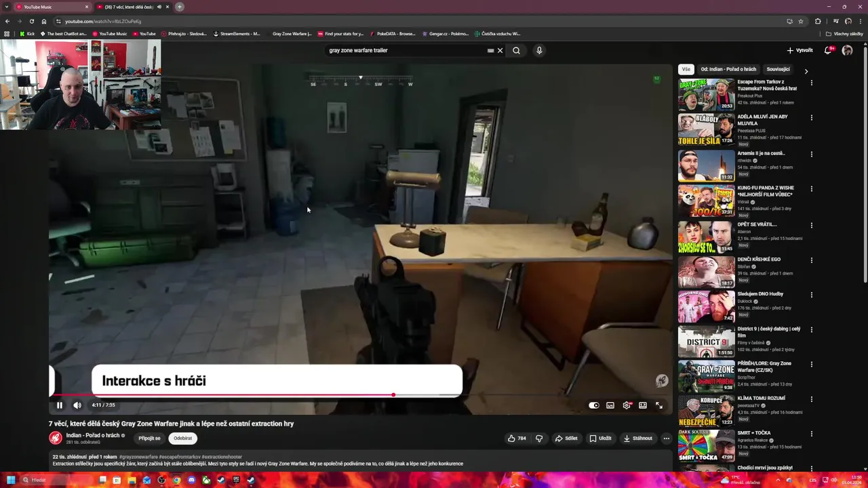
Task: Open options for Sledujem DNO Hudby video
Action: (812, 295)
